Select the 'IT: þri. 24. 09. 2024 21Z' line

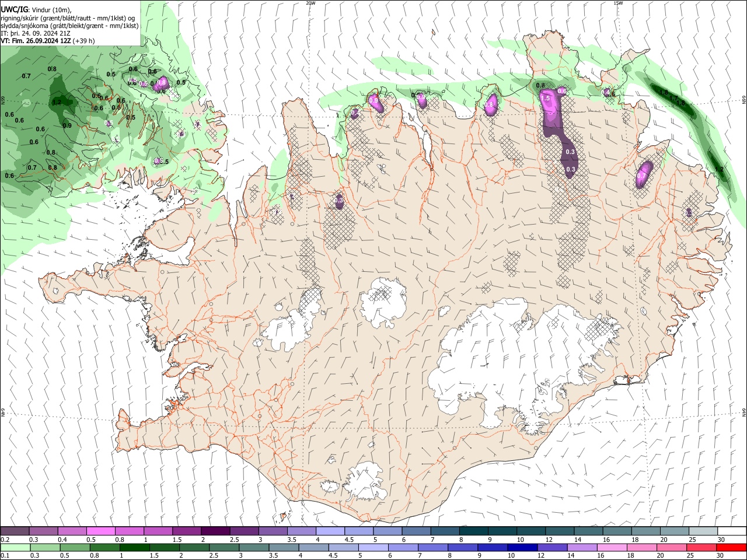(x=36, y=33)
